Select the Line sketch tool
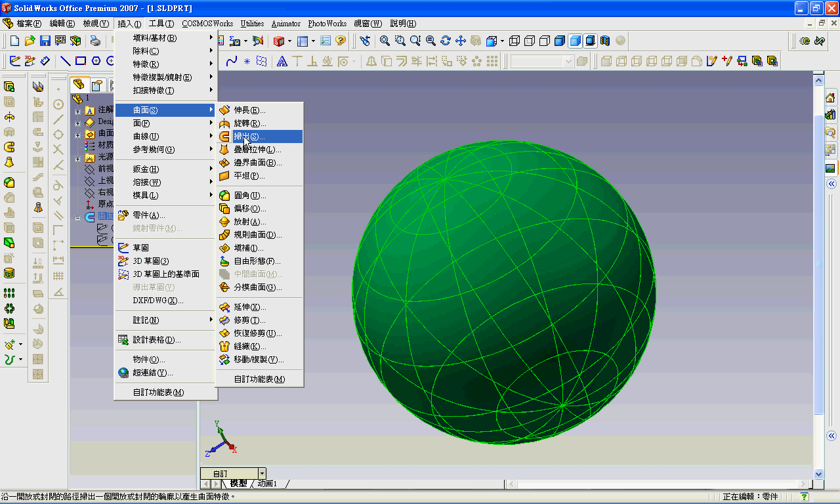840x504 pixels. (x=66, y=61)
